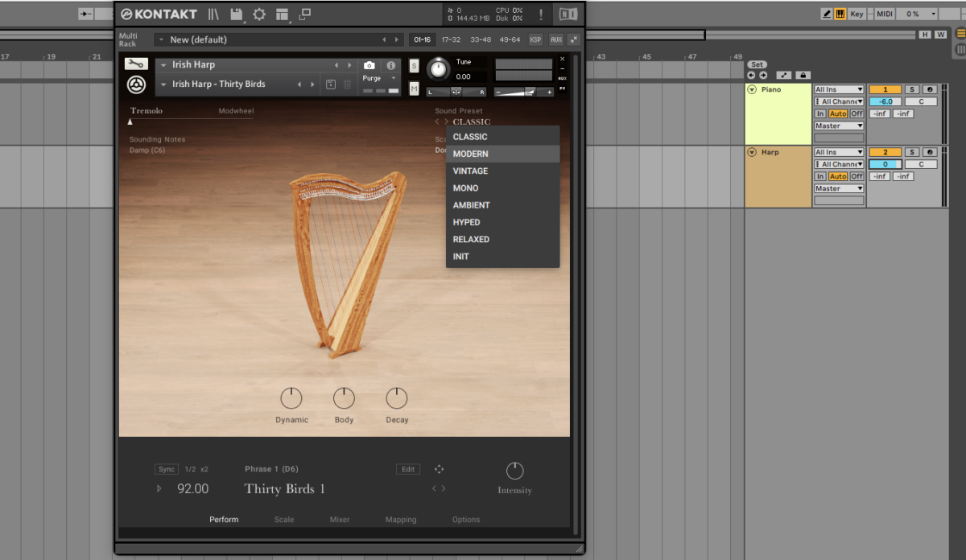
Task: Go to next locator arrow under Set
Action: pos(763,75)
